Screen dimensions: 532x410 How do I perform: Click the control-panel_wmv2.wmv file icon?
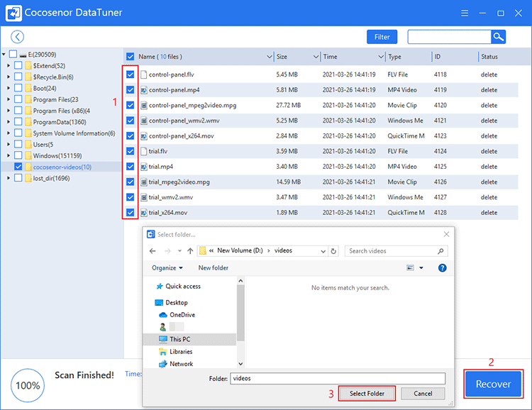(144, 121)
